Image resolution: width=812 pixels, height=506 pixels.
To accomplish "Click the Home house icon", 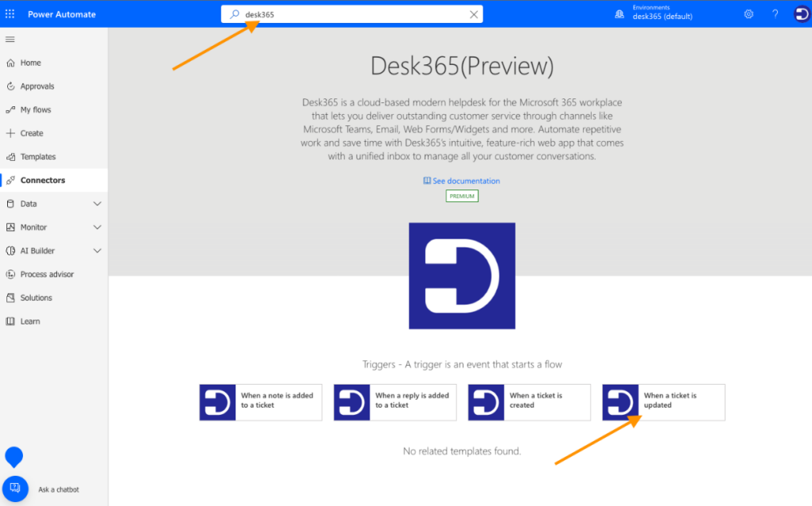I will 10,63.
